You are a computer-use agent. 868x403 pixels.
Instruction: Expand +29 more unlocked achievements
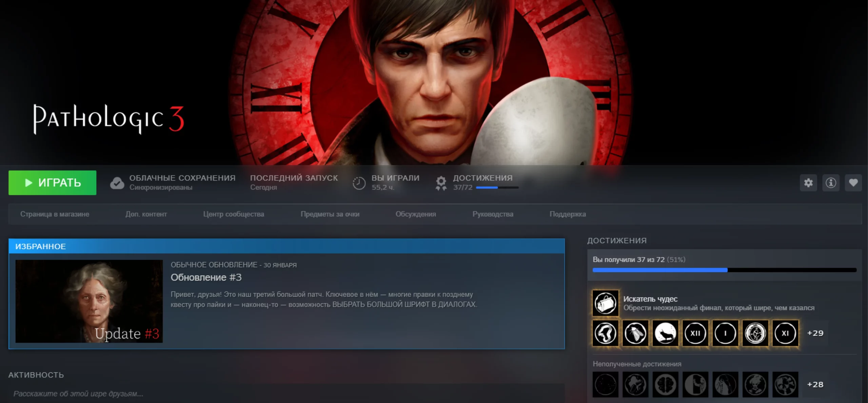(815, 333)
